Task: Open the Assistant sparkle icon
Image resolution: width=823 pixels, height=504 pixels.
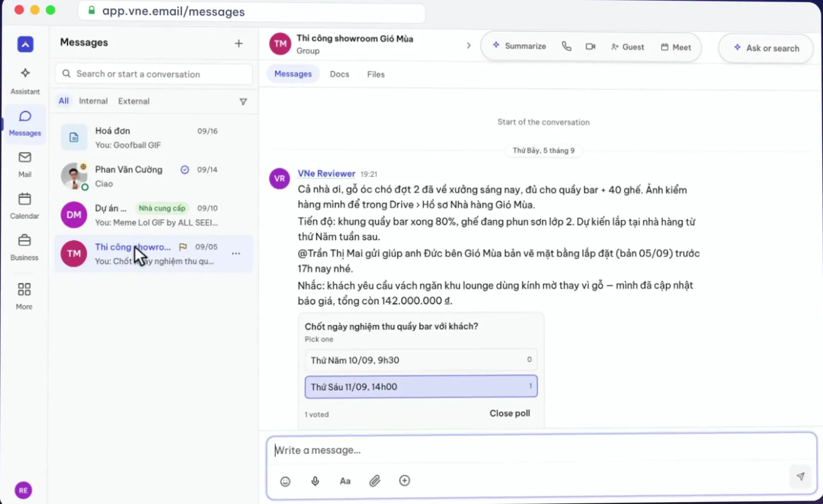Action: pos(25,73)
